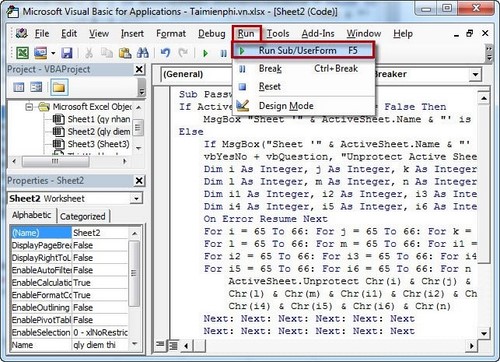Click the Project tree horizontal scrollbar thumb
The height and width of the screenshot is (362, 500).
coord(55,161)
